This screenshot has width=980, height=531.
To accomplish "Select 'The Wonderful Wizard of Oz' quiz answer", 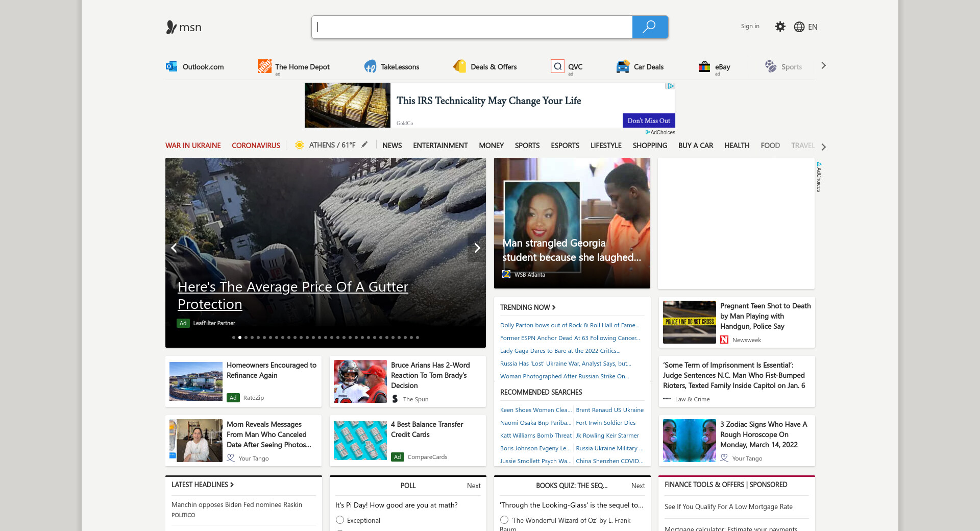I will tap(504, 520).
